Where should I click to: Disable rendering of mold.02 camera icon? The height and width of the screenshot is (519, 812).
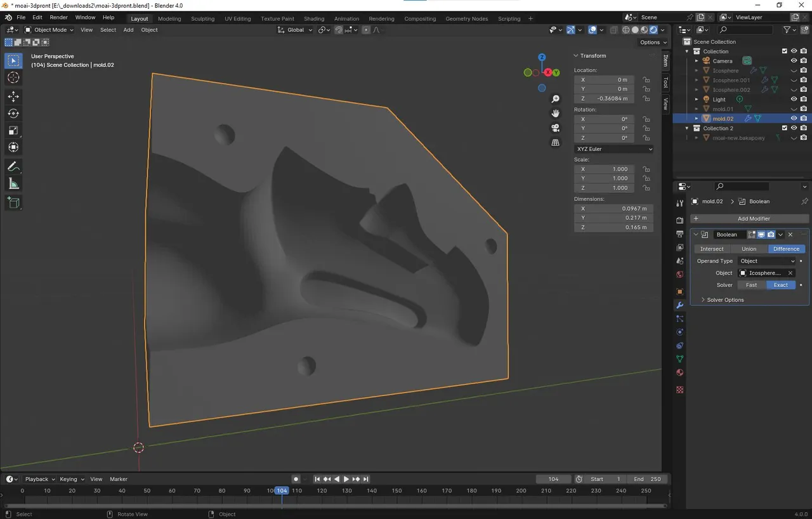tap(804, 118)
